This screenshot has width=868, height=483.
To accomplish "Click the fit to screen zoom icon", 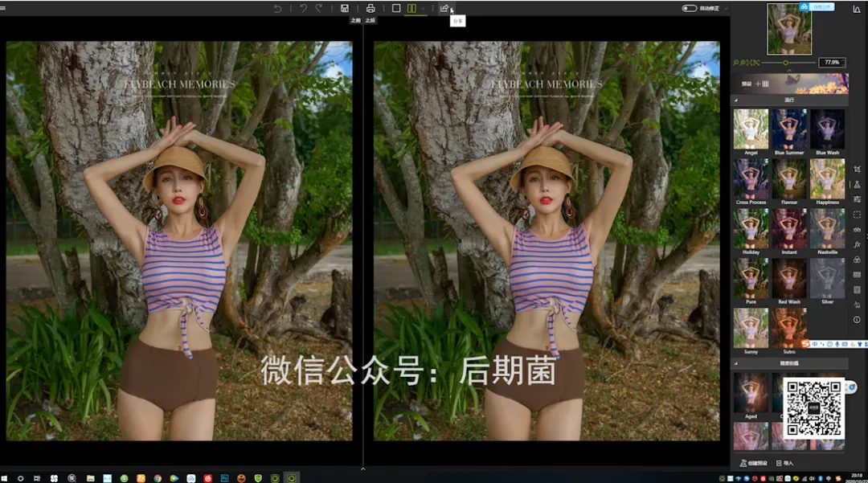I will 750,63.
